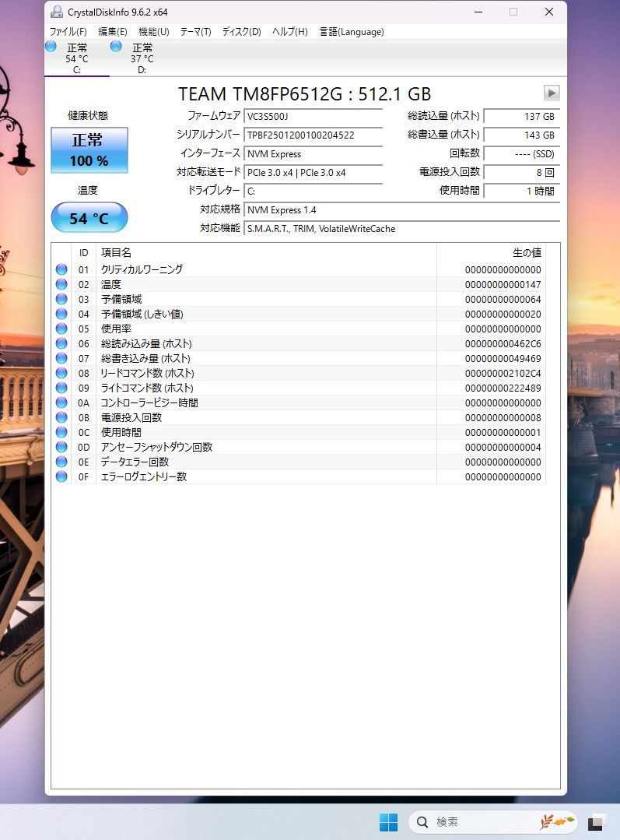Select the アンセーフシャットダウン回数 attribute name
Image resolution: width=620 pixels, height=840 pixels.
[157, 447]
